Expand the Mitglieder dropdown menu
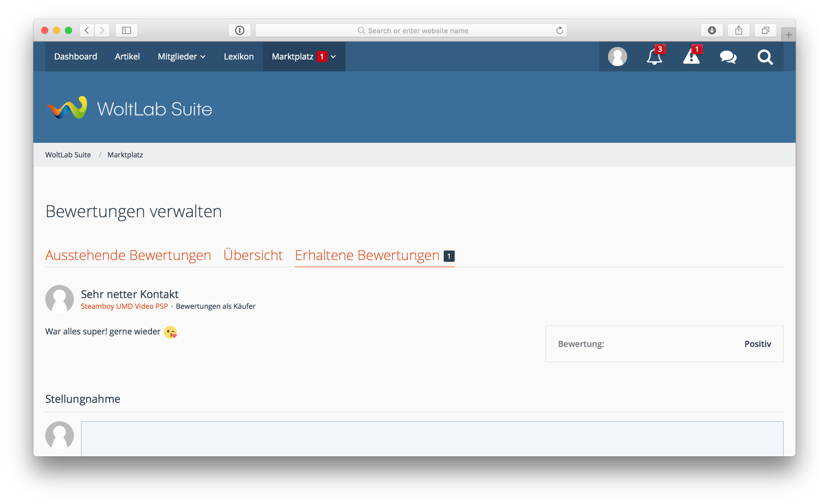Viewport: 829px width, 504px height. pyautogui.click(x=182, y=57)
